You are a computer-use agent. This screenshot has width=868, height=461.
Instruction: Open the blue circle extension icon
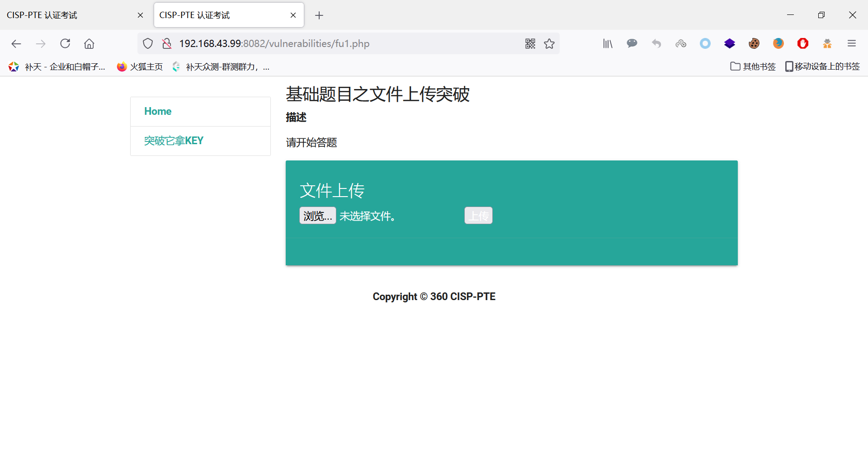point(705,43)
